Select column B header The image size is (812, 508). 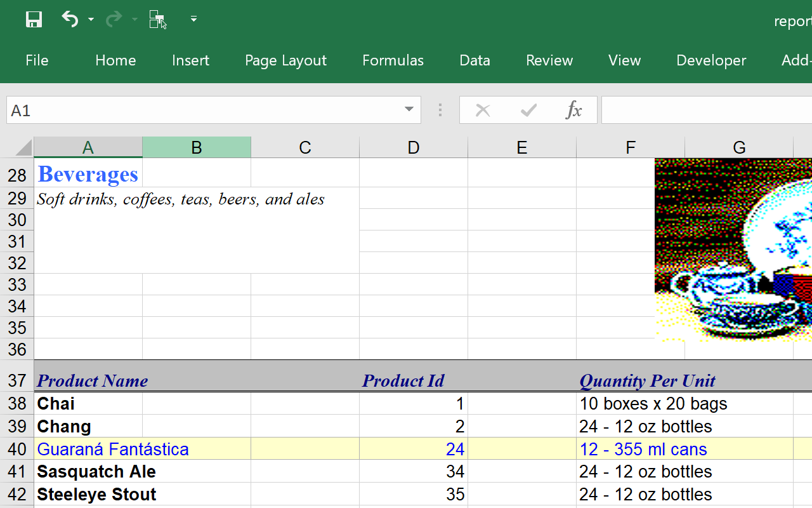tap(197, 147)
